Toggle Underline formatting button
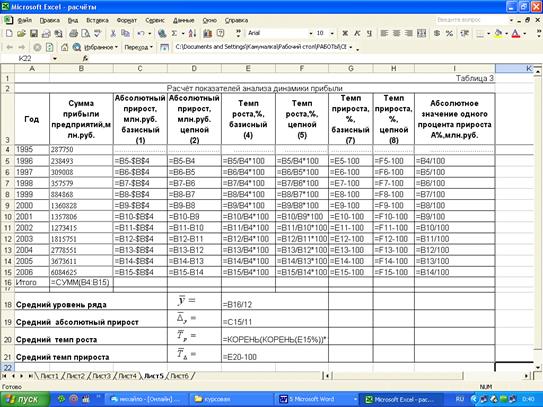This screenshot has height=407, width=543. tap(369, 33)
